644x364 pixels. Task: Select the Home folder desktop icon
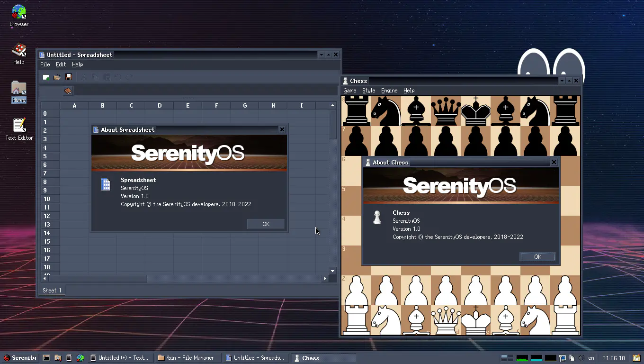pyautogui.click(x=19, y=92)
